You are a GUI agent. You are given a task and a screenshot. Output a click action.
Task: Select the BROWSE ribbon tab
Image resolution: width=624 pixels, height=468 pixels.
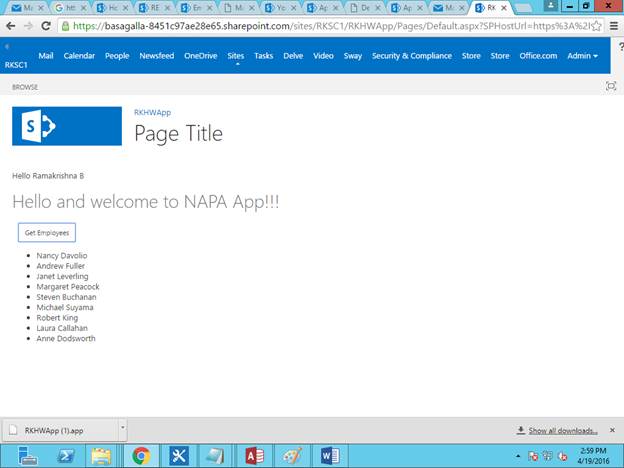pos(25,87)
